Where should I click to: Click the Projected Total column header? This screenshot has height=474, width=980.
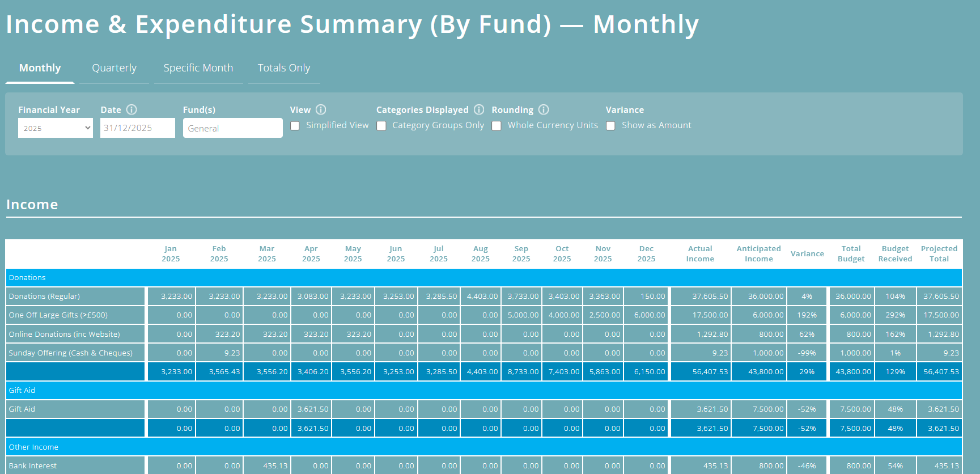[939, 254]
